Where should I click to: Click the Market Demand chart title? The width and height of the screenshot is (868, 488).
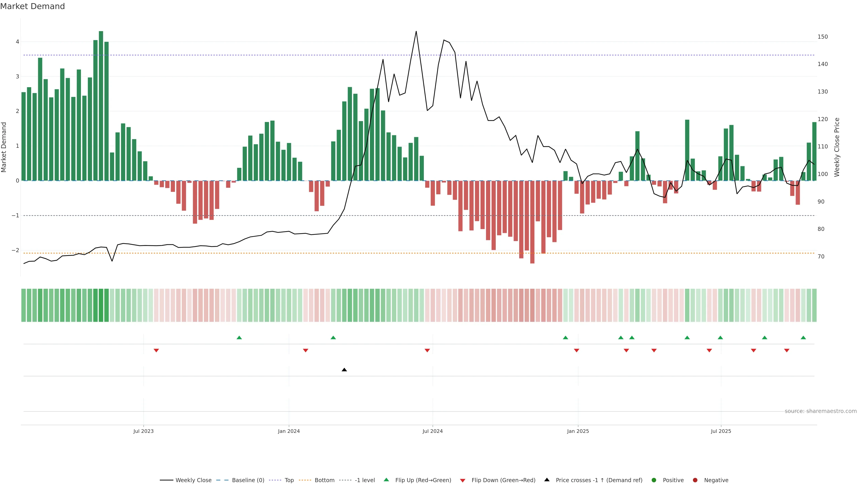[32, 6]
